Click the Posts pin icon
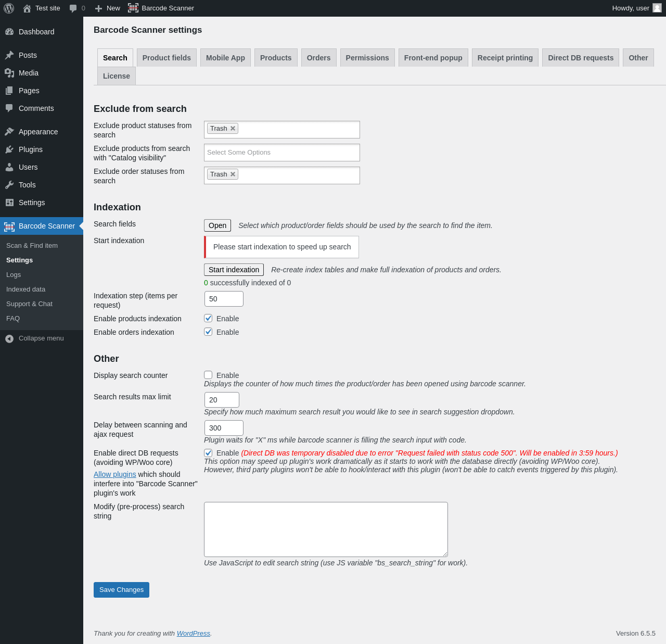Image resolution: width=666 pixels, height=644 pixels. (9, 55)
